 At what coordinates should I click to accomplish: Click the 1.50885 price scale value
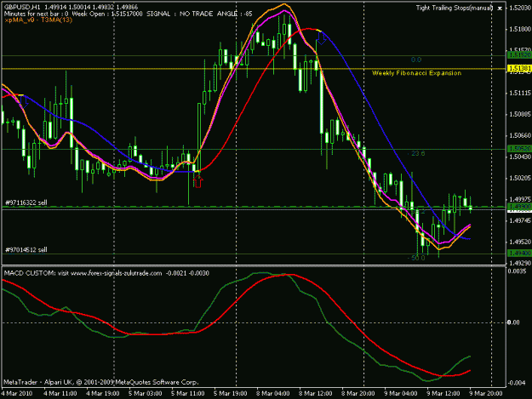[520, 114]
